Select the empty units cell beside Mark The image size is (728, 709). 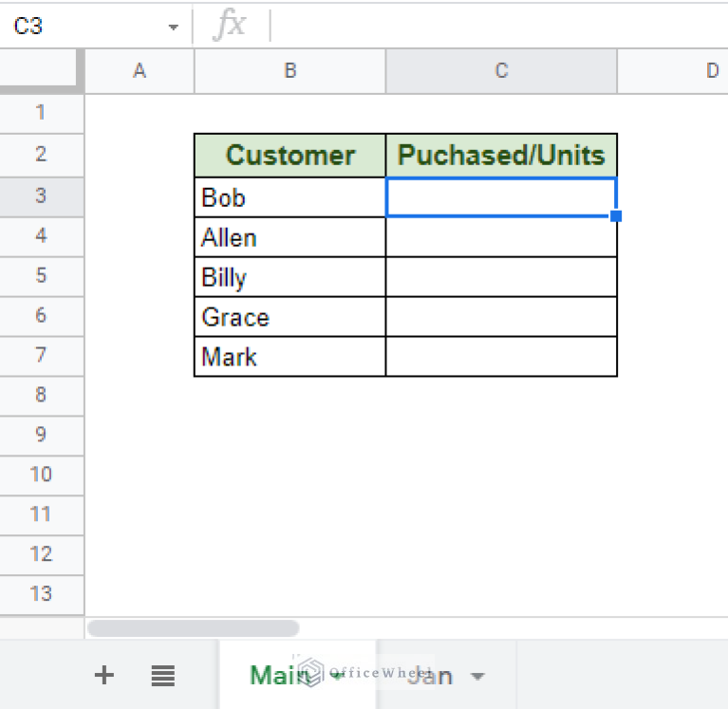[x=501, y=357]
